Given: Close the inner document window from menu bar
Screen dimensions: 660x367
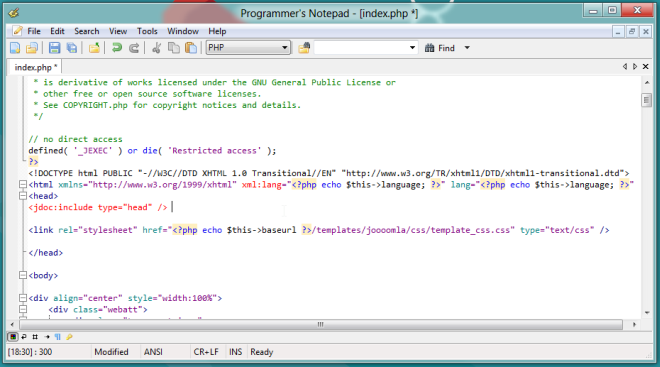Looking at the screenshot, I should [646, 32].
